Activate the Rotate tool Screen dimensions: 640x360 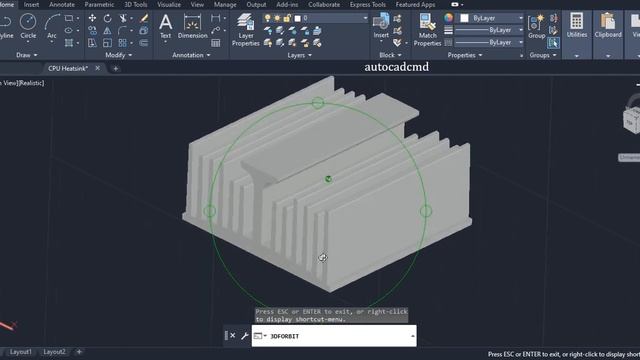107,18
